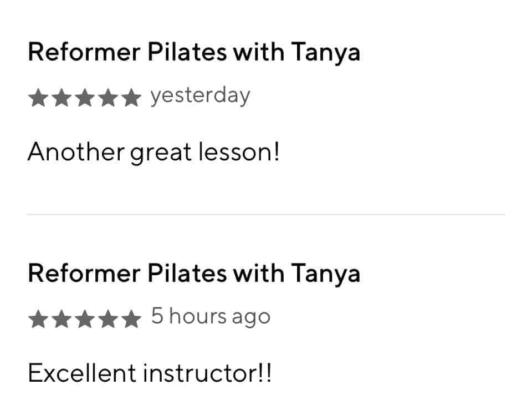Viewport: 532px width, 415px height.
Task: Select fifth star of the 5 hours ago review
Action: tap(131, 319)
